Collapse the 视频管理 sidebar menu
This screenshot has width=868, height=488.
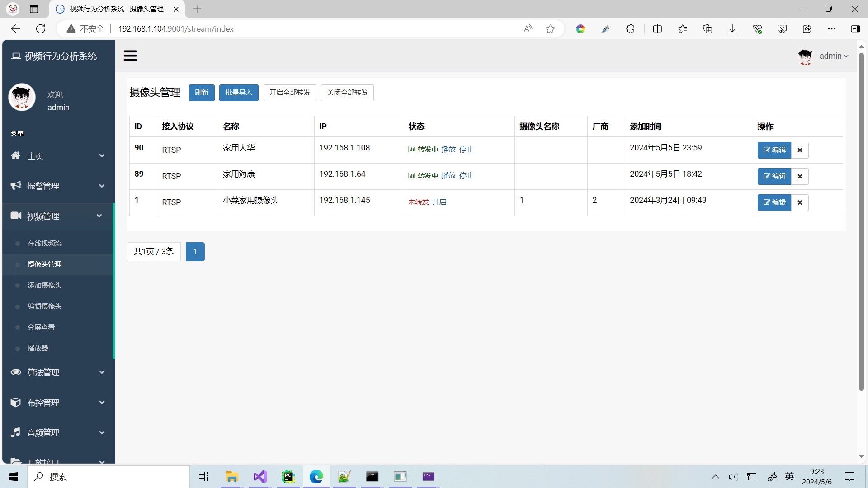point(58,216)
